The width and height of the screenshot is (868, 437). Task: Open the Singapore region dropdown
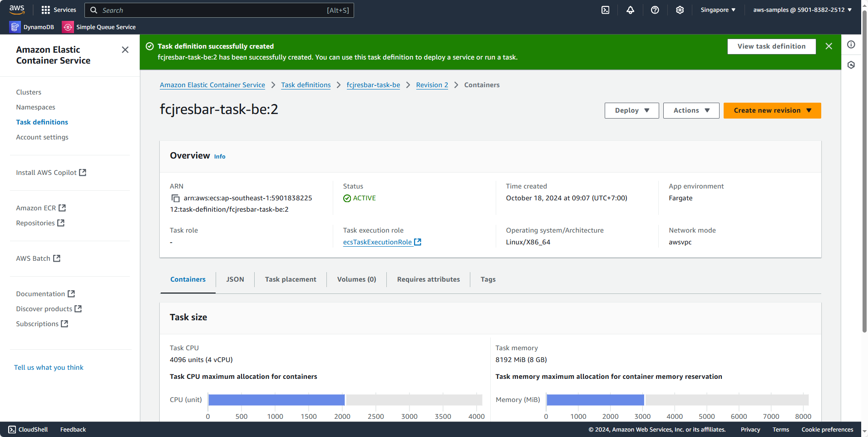tap(718, 10)
